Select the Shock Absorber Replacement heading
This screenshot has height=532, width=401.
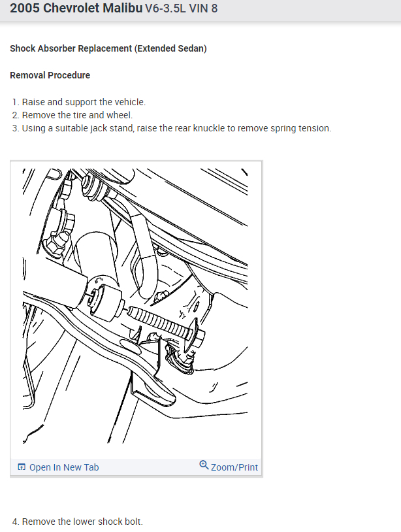pyautogui.click(x=108, y=48)
